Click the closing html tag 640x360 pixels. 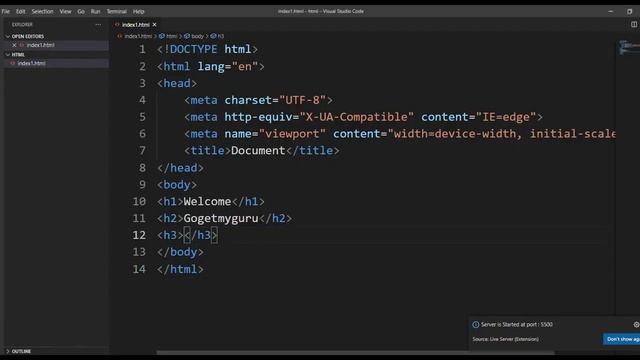click(x=180, y=269)
